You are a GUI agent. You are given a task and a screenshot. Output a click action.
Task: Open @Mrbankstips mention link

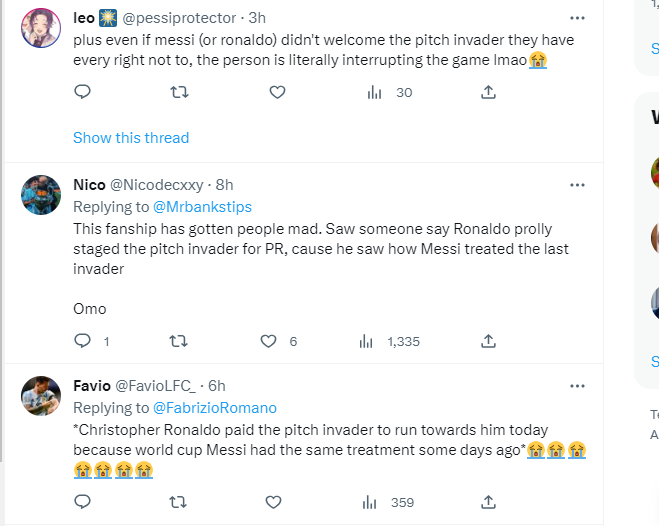click(x=202, y=206)
